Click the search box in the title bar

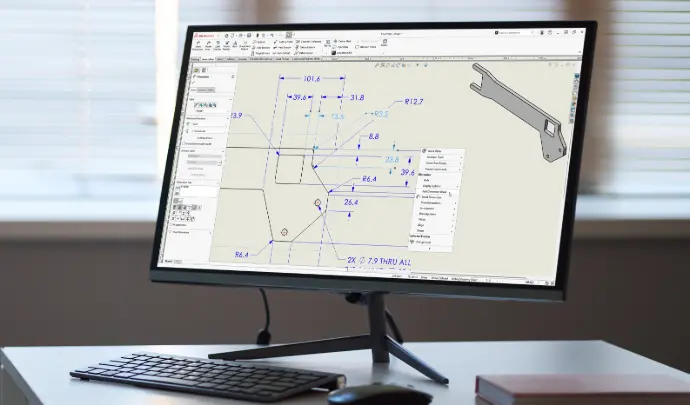[x=513, y=33]
